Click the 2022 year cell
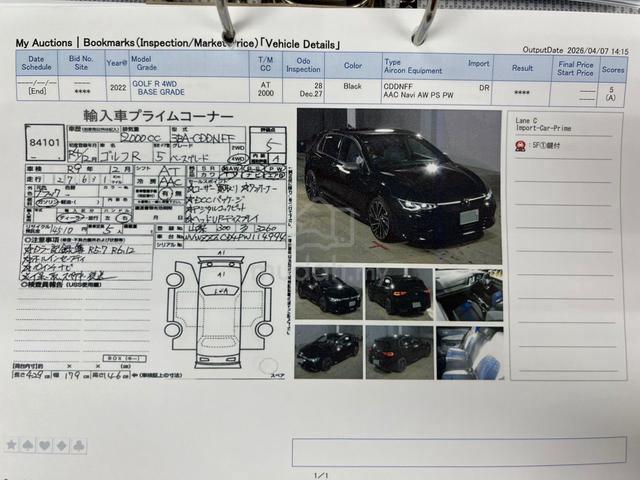 click(118, 88)
